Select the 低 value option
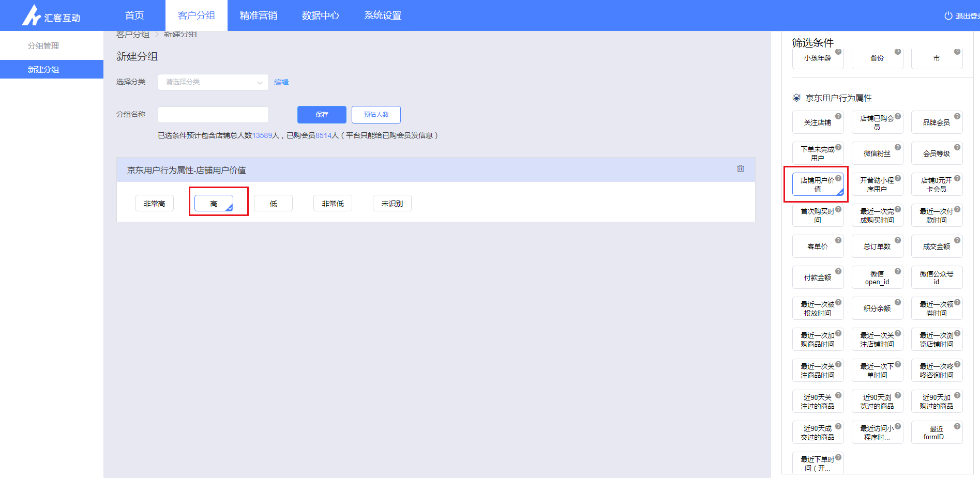This screenshot has width=980, height=478. point(273,204)
